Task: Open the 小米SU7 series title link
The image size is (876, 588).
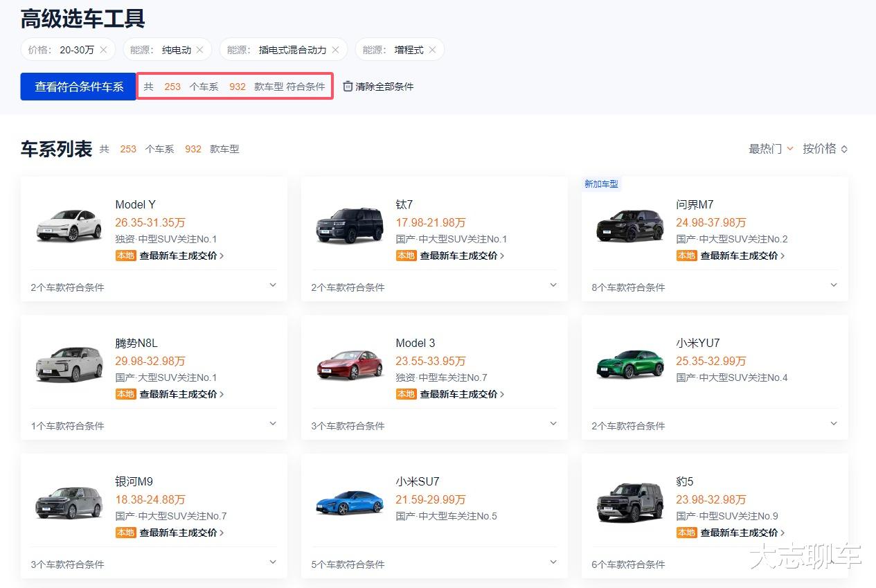Action: click(418, 481)
